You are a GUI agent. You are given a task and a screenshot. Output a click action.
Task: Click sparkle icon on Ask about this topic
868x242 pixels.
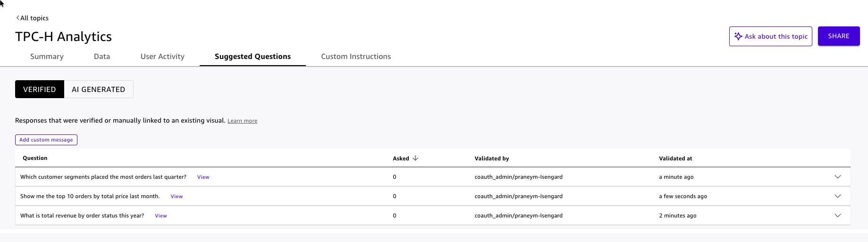pos(738,36)
